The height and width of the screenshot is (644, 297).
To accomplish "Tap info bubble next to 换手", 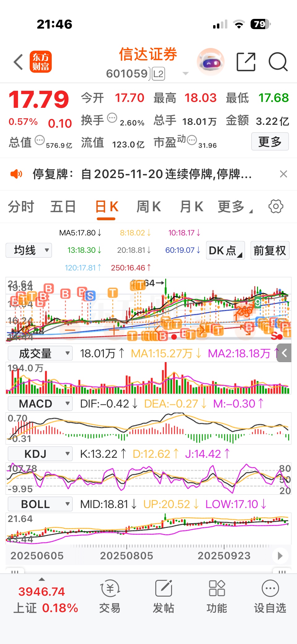I will pyautogui.click(x=112, y=118).
